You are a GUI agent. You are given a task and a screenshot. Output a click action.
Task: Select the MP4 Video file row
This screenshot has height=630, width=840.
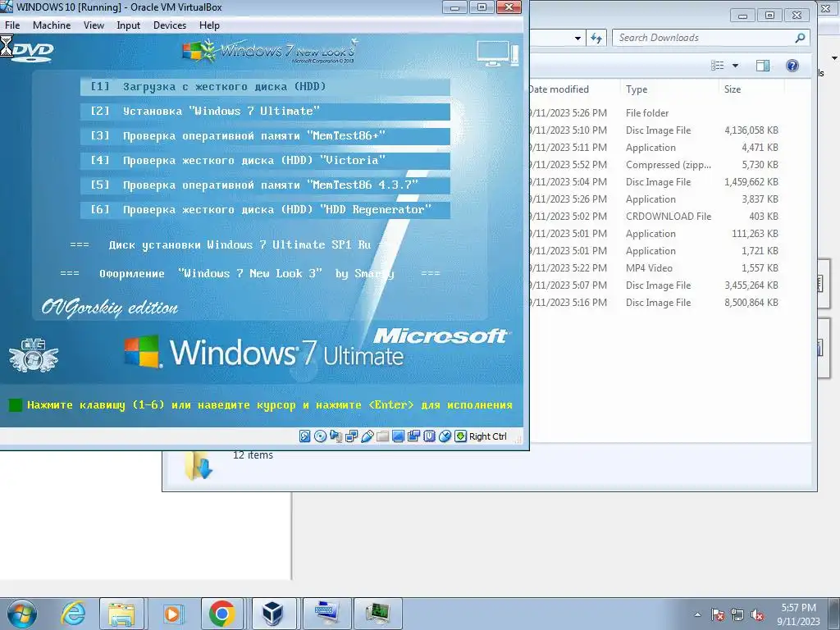pyautogui.click(x=656, y=268)
